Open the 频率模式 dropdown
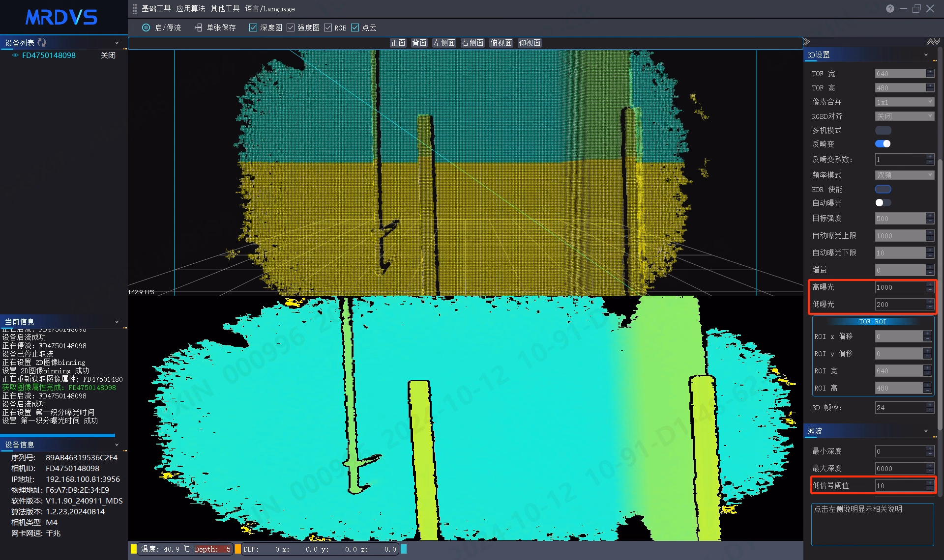 click(905, 175)
